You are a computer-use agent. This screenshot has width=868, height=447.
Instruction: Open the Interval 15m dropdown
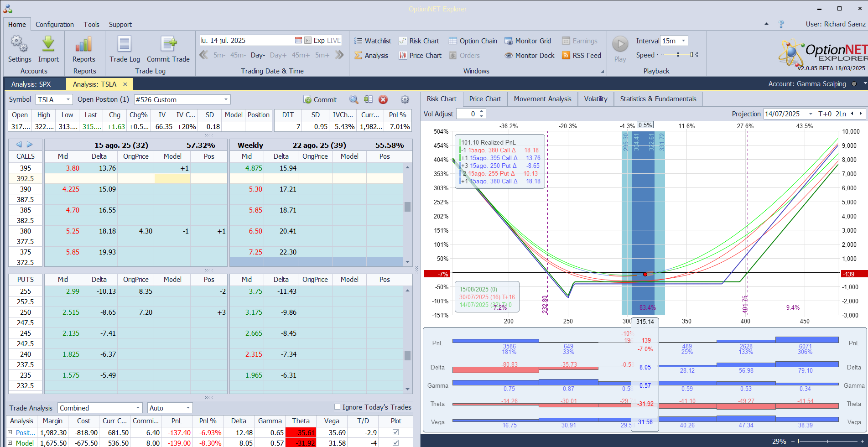(683, 41)
